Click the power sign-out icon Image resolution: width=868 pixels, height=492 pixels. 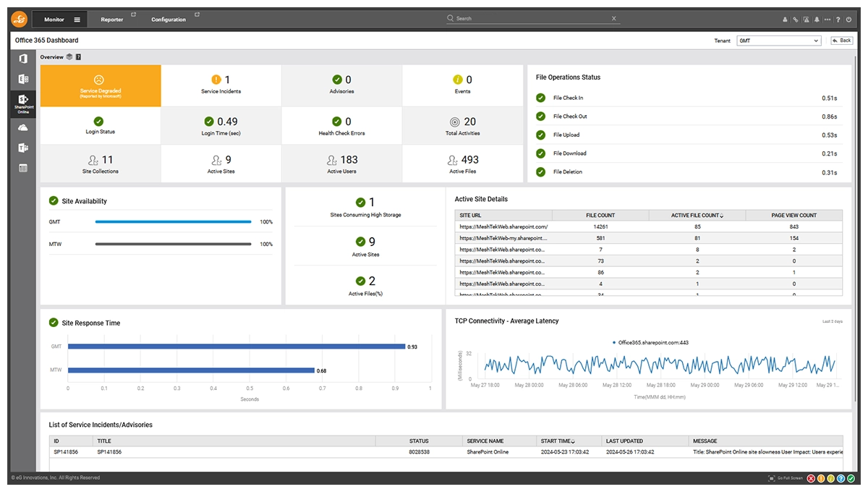[x=849, y=20]
